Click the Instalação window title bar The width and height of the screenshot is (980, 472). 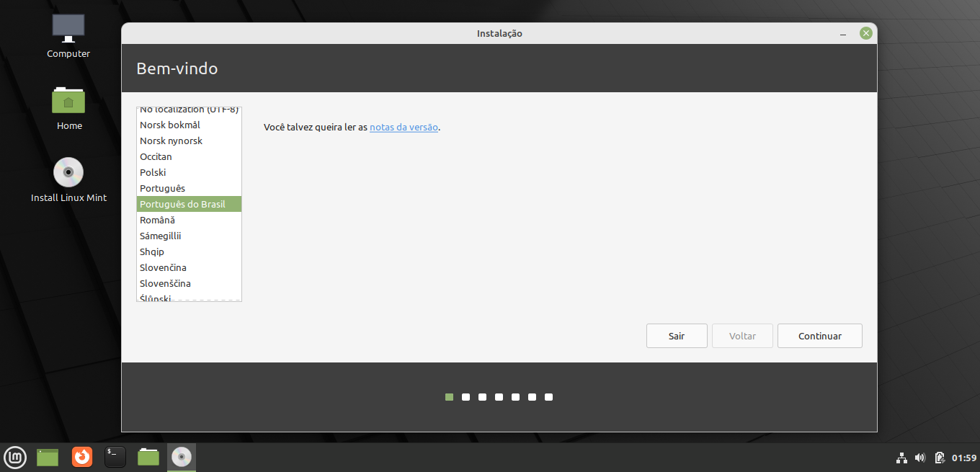tap(499, 33)
